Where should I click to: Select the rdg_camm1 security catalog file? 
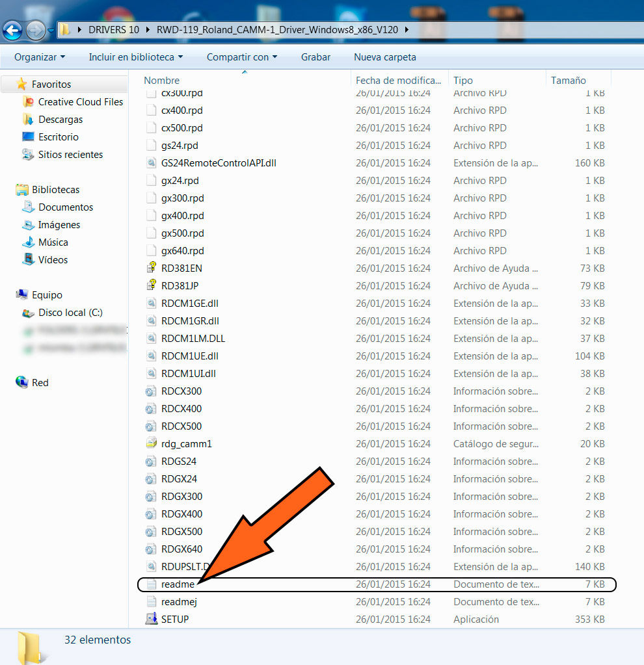(x=186, y=444)
